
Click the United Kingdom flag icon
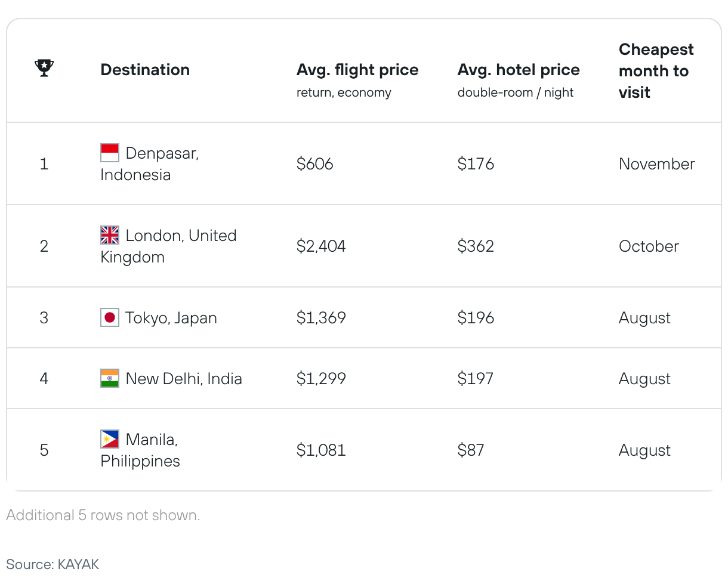(x=110, y=235)
